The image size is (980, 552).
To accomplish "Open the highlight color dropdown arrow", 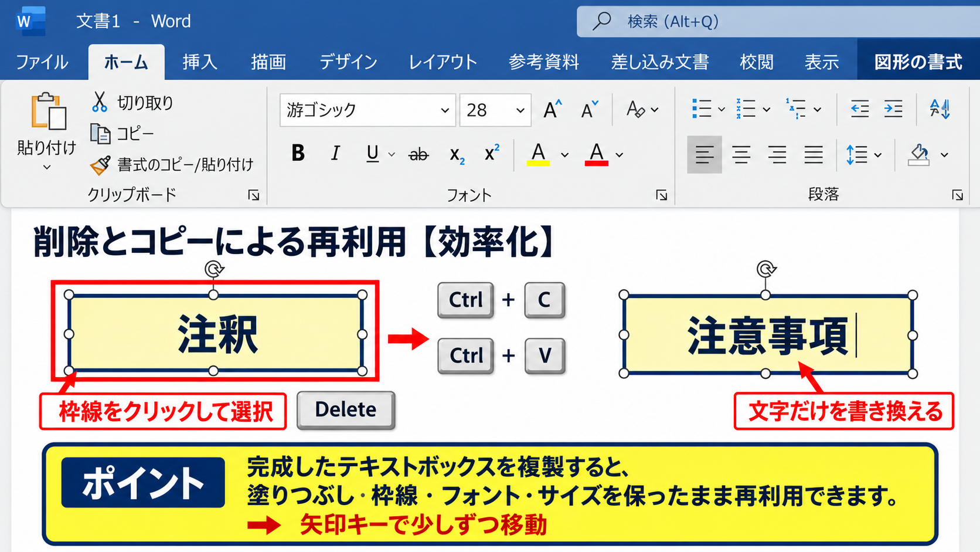I will (x=564, y=155).
